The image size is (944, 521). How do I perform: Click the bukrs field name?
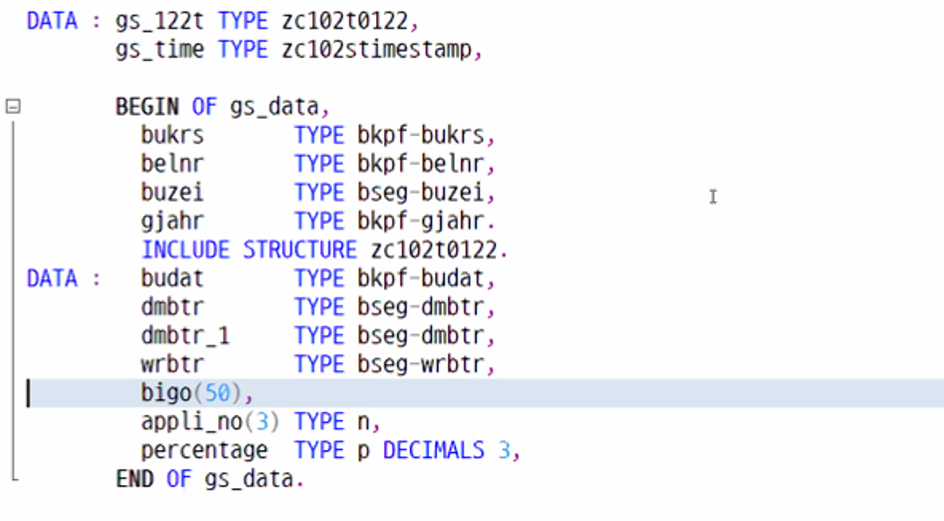coord(172,136)
